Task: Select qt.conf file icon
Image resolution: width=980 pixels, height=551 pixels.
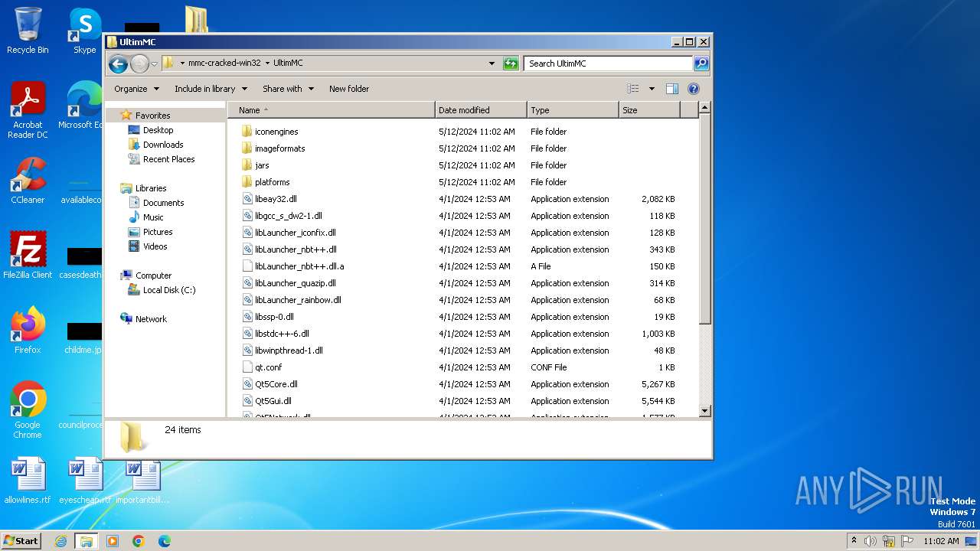Action: coord(247,367)
